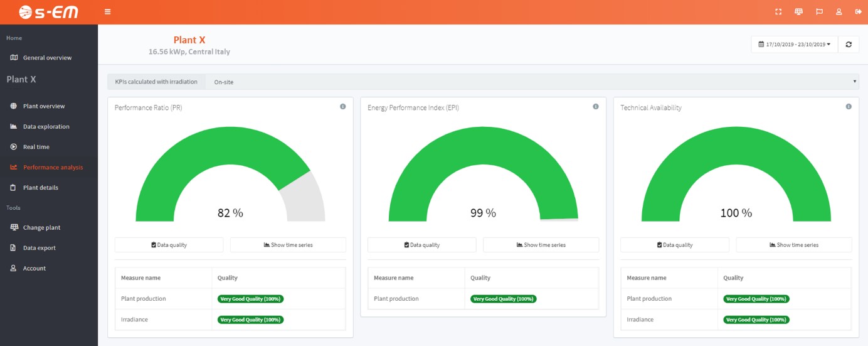Expand the On-site irradiation source dropdown
The image size is (868, 346).
532,82
